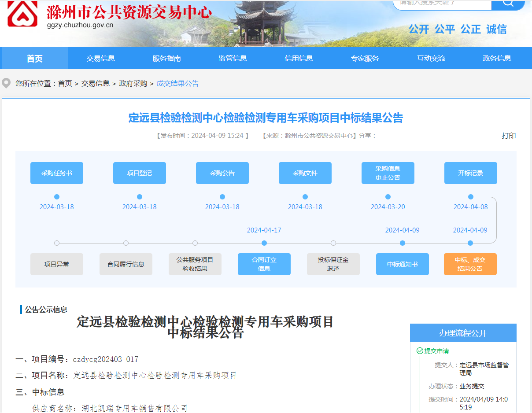Screen dimensions: 532x413
Task: Open the 采购任务书 step button
Action: 57,173
